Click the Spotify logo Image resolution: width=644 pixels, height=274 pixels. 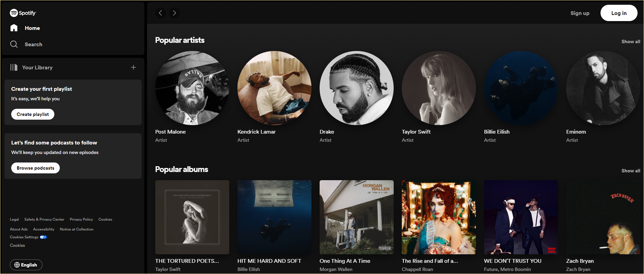pyautogui.click(x=23, y=13)
